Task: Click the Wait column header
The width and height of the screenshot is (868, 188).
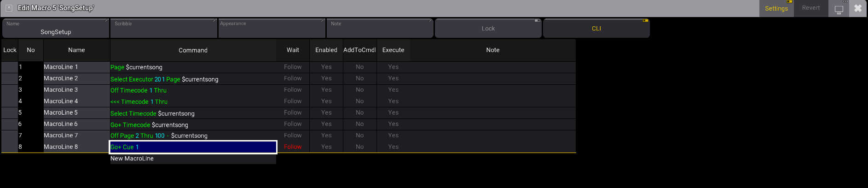Action: [293, 50]
